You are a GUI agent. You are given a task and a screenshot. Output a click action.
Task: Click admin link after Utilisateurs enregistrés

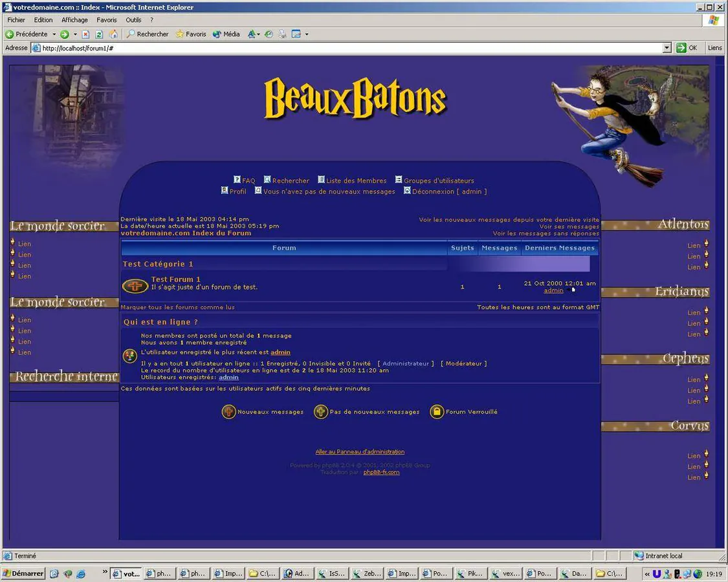(229, 377)
